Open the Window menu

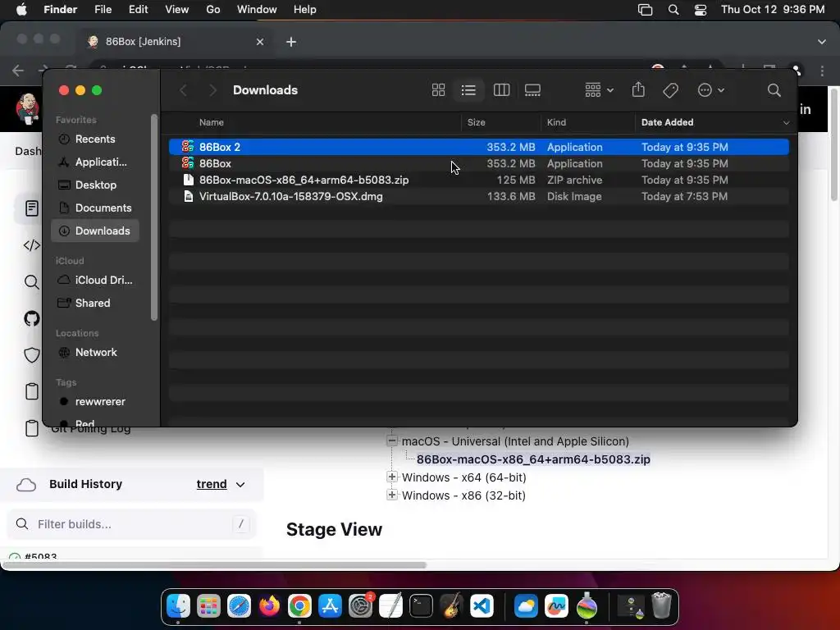point(257,10)
